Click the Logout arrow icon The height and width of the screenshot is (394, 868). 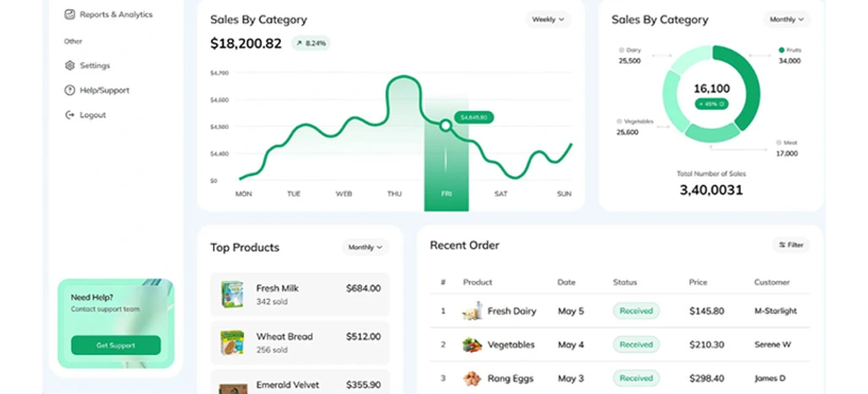(x=69, y=115)
